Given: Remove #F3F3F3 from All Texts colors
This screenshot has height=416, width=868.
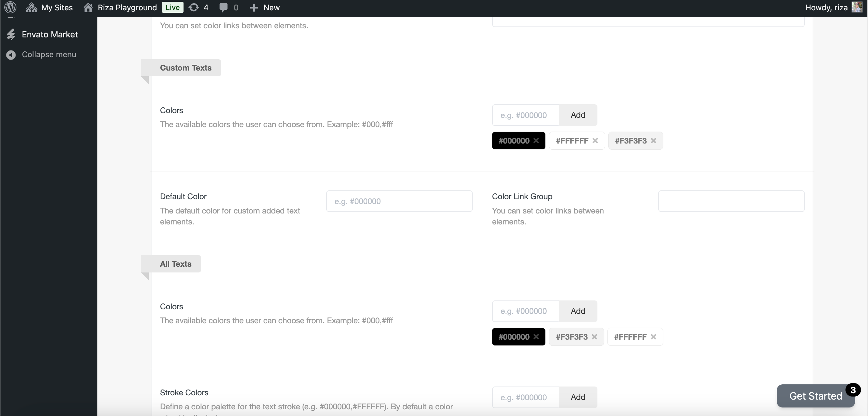Looking at the screenshot, I should click(594, 337).
